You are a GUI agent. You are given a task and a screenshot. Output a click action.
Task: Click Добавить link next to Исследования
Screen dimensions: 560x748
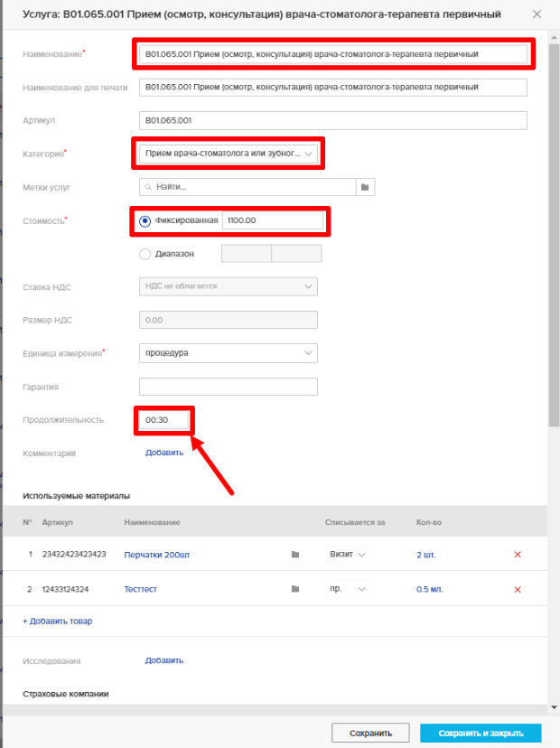point(164,660)
